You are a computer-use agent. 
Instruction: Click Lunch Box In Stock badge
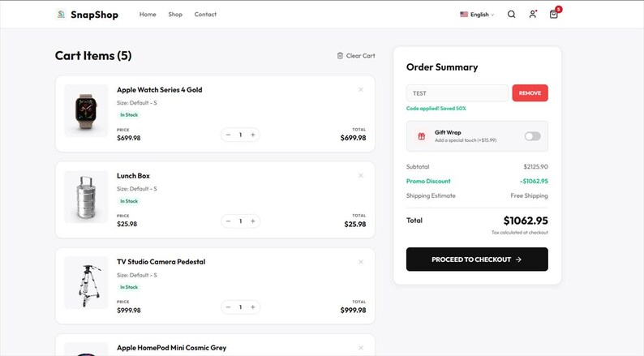129,201
